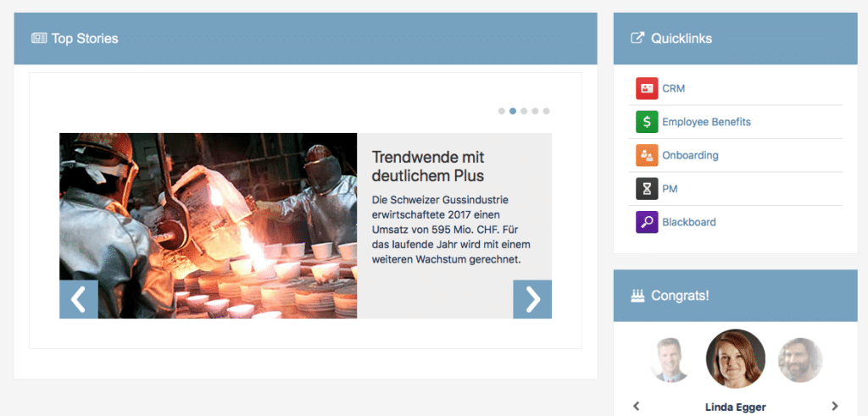Open the Blackboard quicklink
868x416 pixels.
point(688,222)
